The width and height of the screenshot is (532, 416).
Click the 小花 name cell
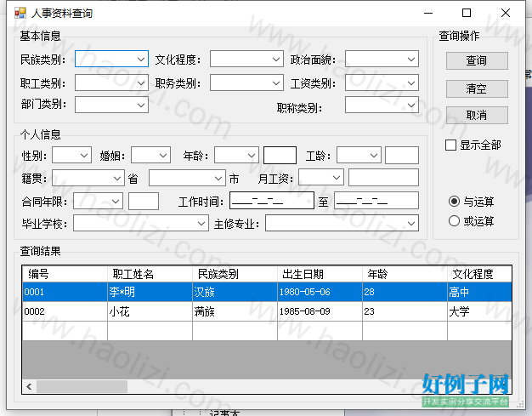(150, 311)
